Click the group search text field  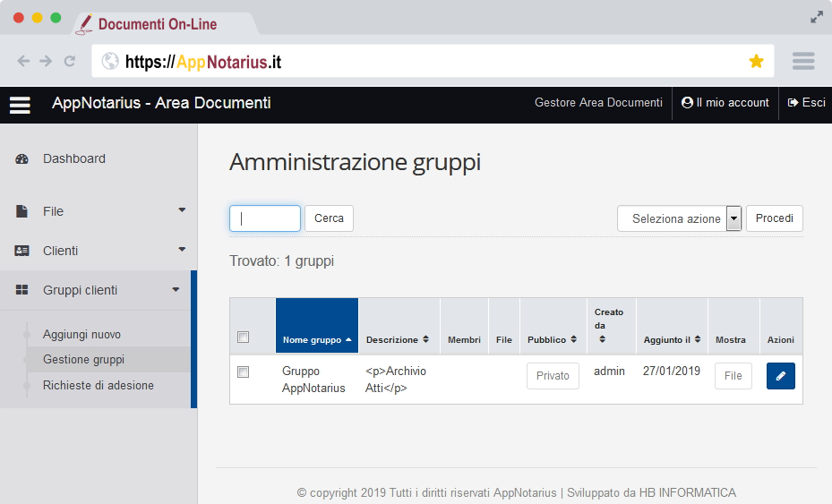coord(265,218)
